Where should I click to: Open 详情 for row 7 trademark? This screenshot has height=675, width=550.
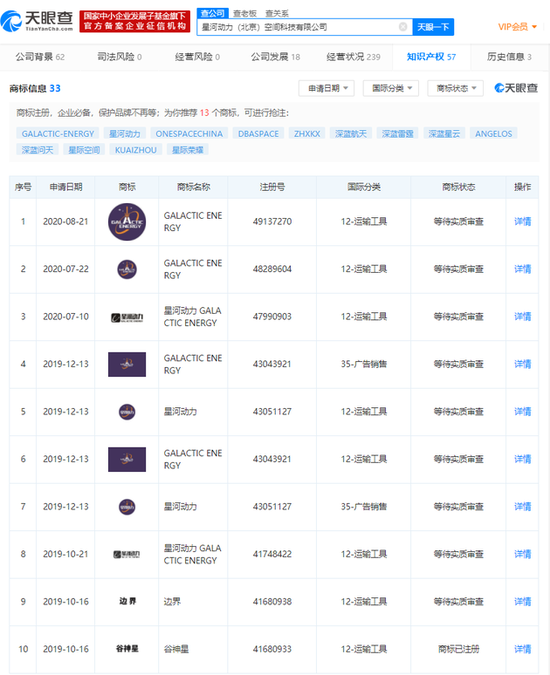(522, 507)
